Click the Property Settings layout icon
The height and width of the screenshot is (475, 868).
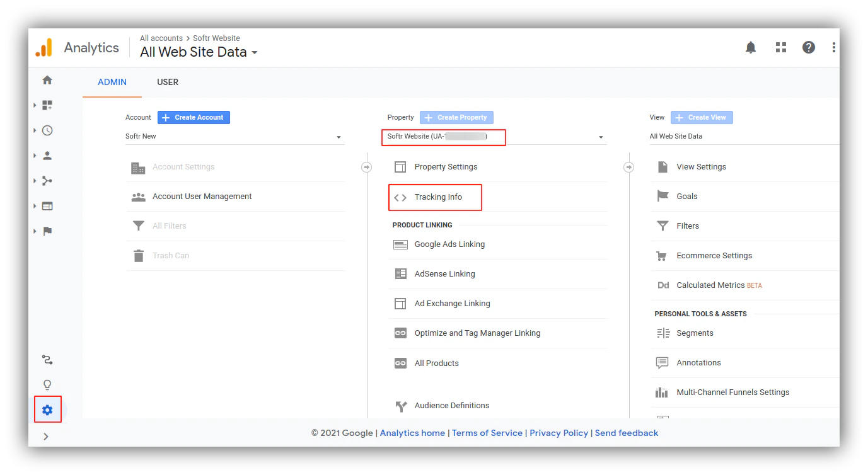point(400,167)
